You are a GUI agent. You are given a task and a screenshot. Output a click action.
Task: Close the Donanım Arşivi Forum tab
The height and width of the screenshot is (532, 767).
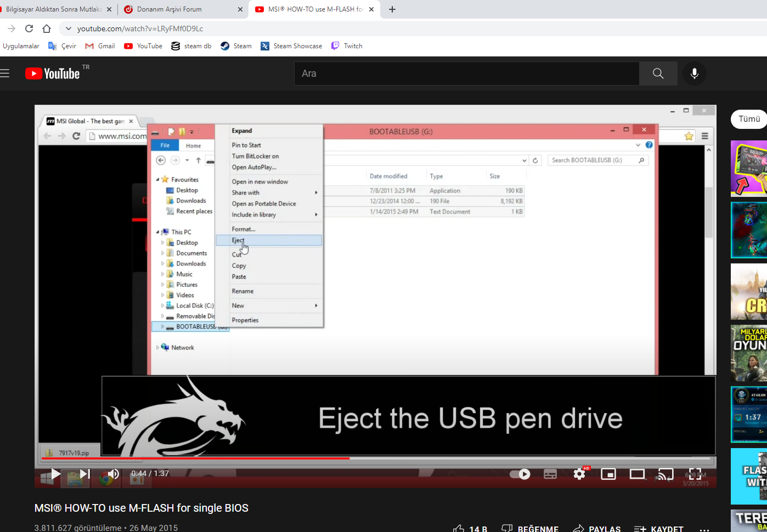click(241, 9)
